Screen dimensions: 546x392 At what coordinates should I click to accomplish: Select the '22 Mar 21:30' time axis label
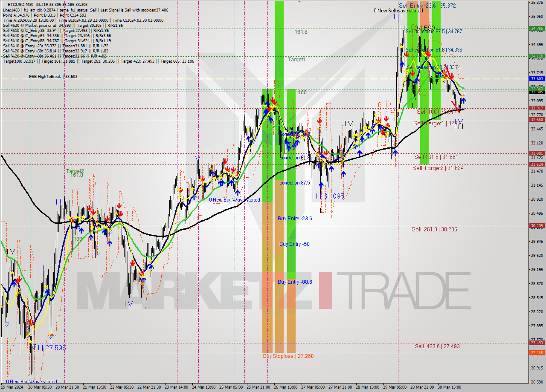[x=149, y=387]
